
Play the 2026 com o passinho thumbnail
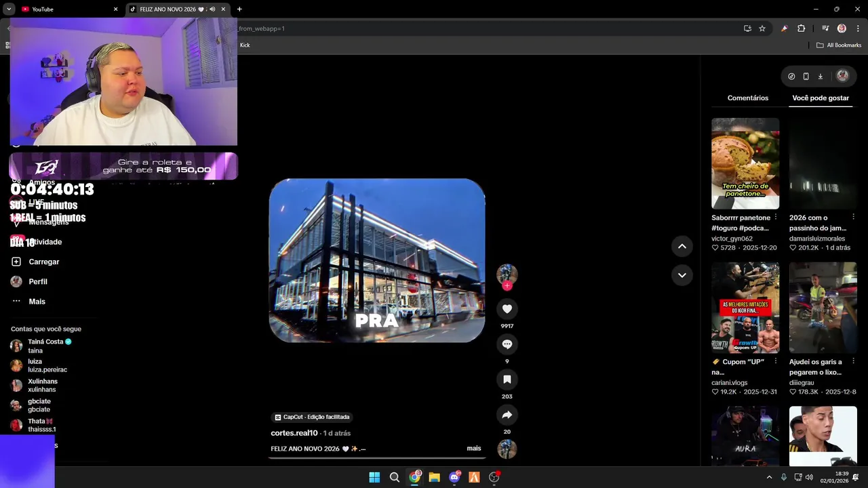(x=823, y=163)
